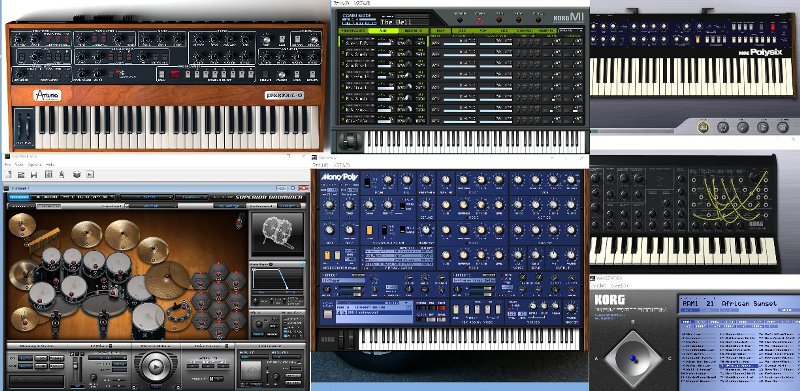The height and width of the screenshot is (391, 800).
Task: Click the Mono/Poly logo
Action: pos(339,177)
